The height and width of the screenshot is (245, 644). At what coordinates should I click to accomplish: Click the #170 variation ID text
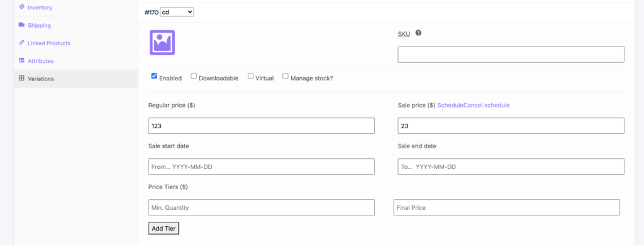coord(152,13)
